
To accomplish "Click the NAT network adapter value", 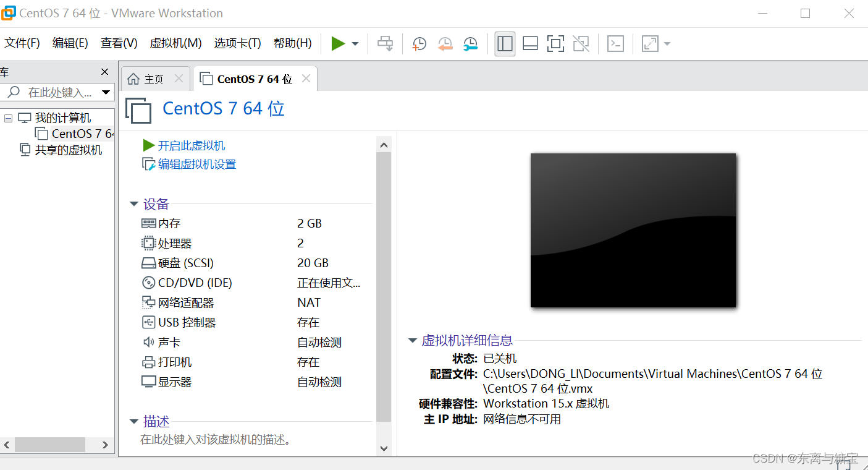I will coord(309,302).
